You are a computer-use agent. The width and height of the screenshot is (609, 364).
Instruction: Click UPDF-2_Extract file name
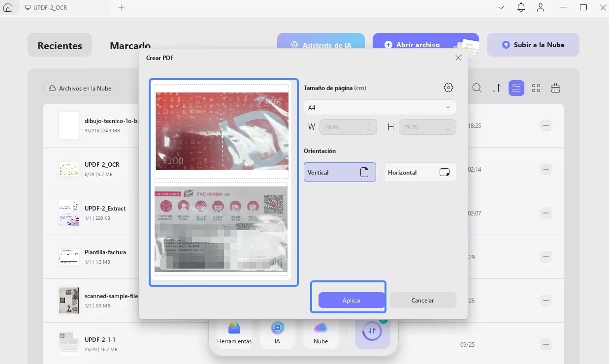point(105,209)
